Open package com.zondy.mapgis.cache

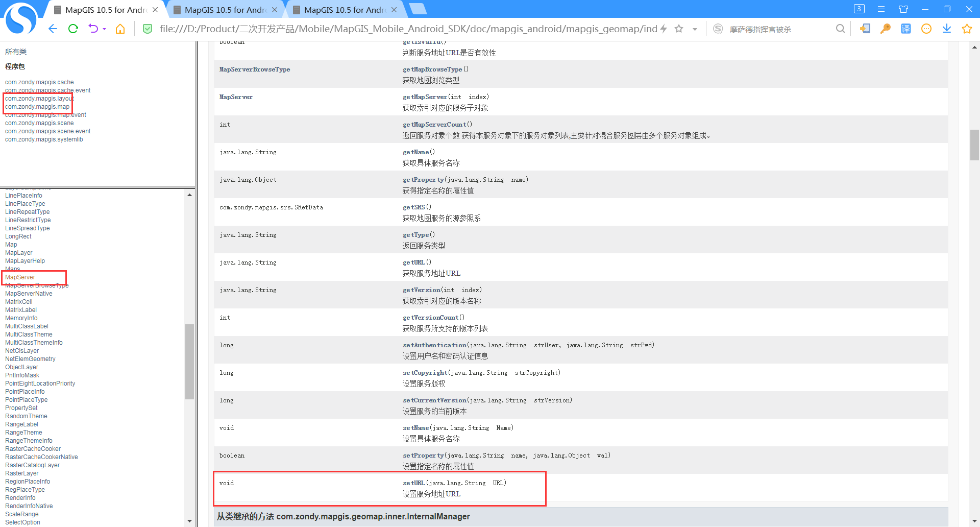point(39,82)
